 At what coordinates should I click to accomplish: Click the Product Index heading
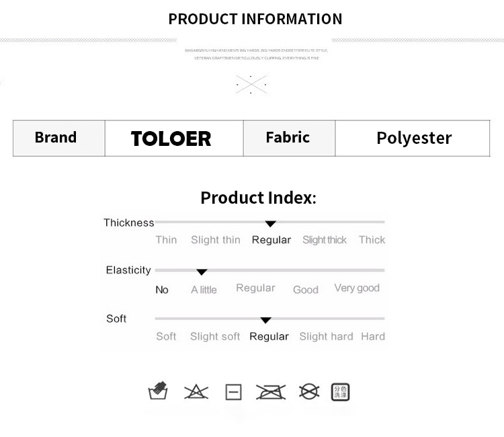pos(259,198)
